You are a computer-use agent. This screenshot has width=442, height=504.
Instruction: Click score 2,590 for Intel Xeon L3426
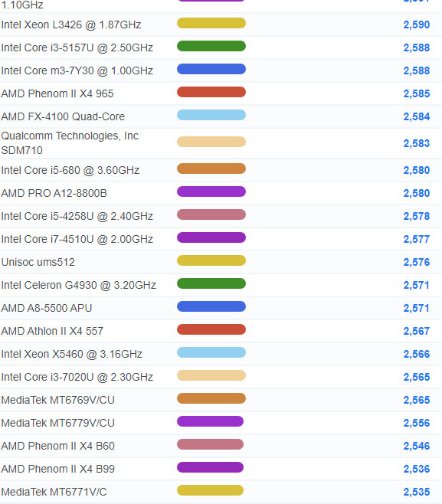point(417,25)
